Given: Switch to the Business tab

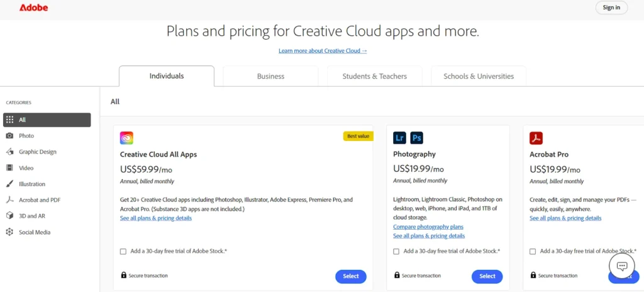Looking at the screenshot, I should [270, 76].
